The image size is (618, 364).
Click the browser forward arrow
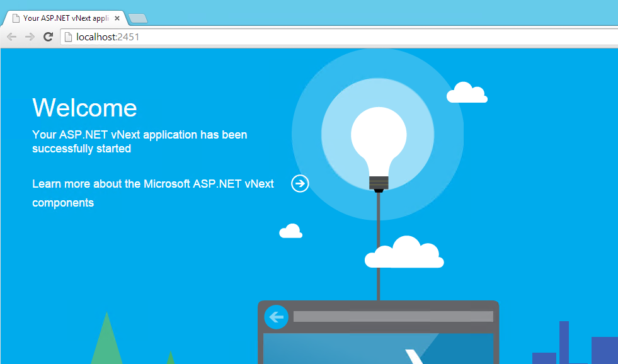coord(30,37)
